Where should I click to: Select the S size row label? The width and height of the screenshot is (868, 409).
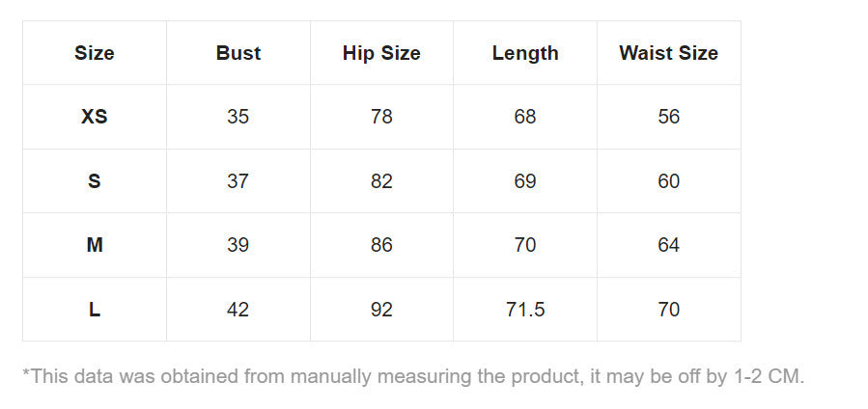(x=95, y=181)
